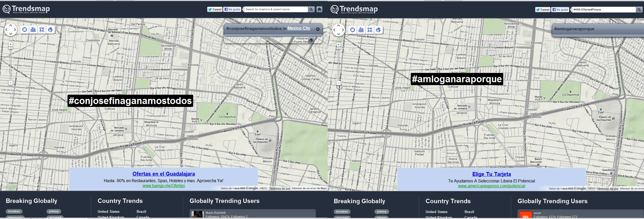Open the www.americanexpress.com/potencial link
Image resolution: width=644 pixels, height=219 pixels.
point(492,186)
